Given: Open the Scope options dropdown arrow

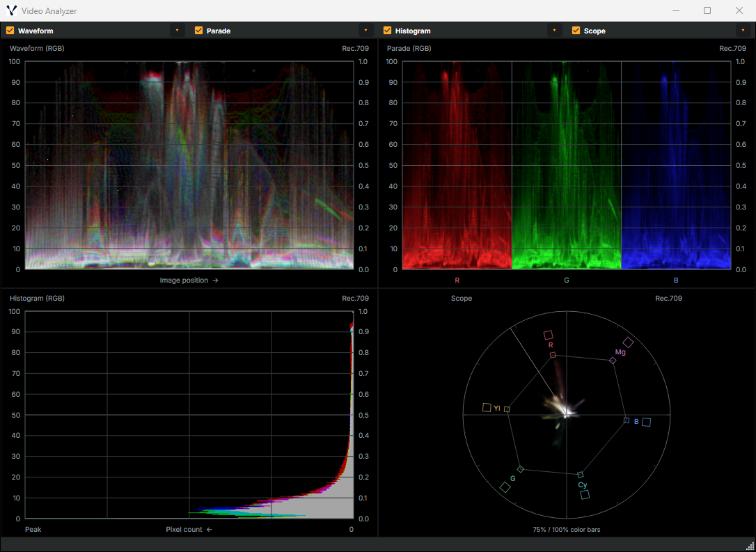Looking at the screenshot, I should (743, 31).
